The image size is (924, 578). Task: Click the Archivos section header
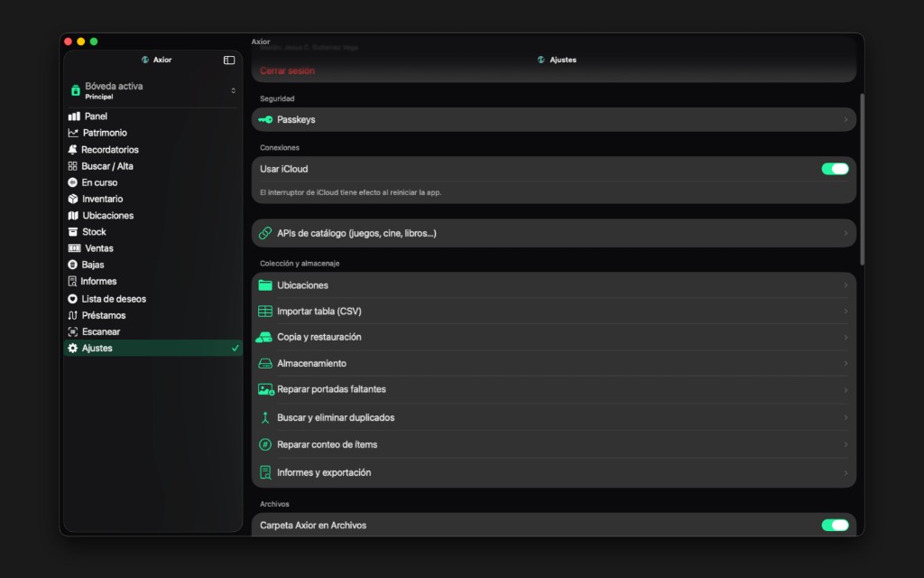click(274, 504)
